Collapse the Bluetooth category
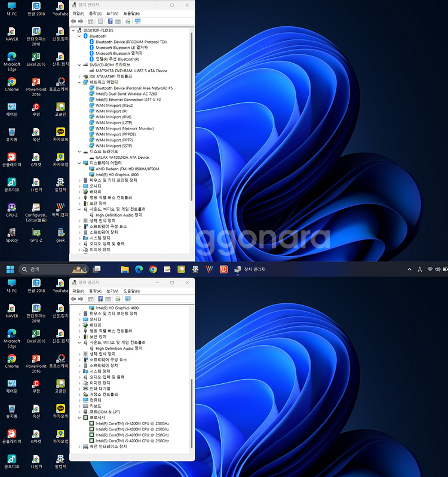Viewport: 448px width, 477px height. 79,36
